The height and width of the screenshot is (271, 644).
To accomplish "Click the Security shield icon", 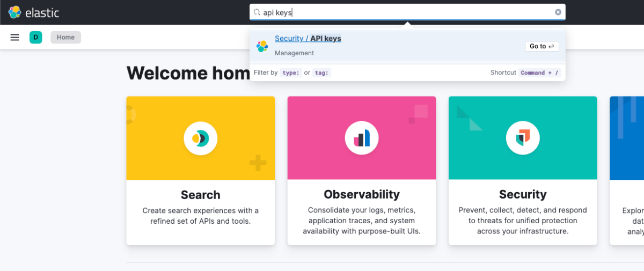I will pos(522,138).
